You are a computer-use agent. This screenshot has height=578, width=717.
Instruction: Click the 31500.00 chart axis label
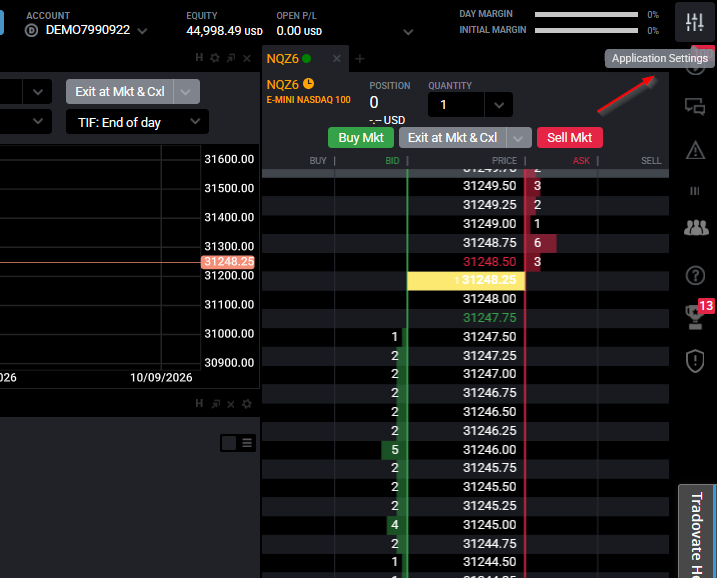point(229,188)
